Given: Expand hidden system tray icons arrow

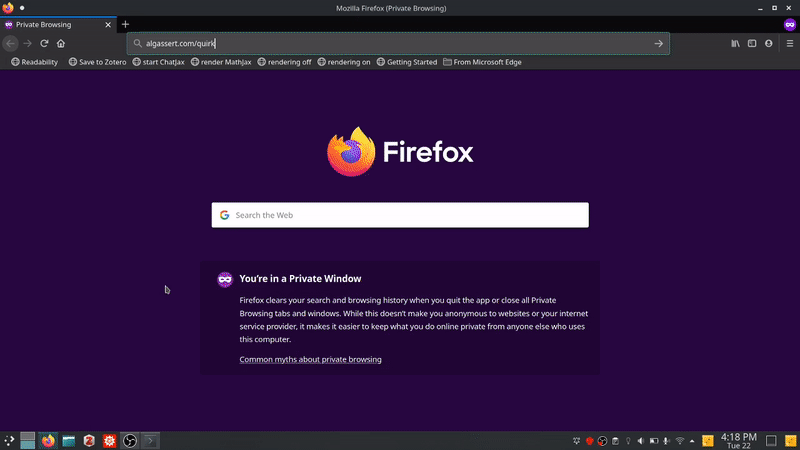Looking at the screenshot, I should coord(692,441).
